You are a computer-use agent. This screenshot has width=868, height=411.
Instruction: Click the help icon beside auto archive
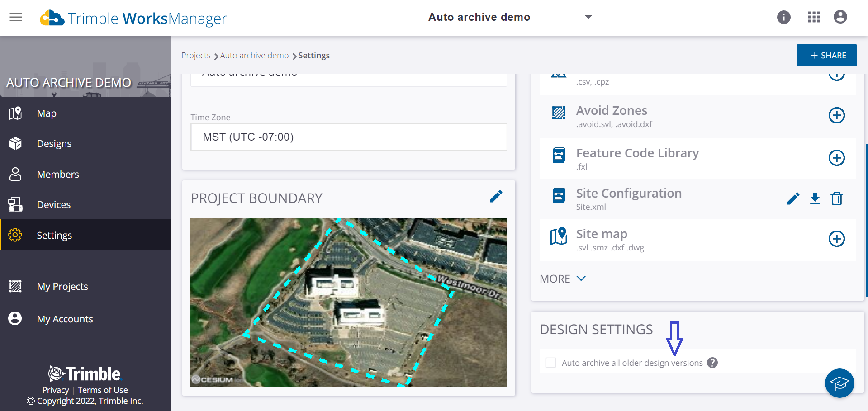click(x=712, y=363)
